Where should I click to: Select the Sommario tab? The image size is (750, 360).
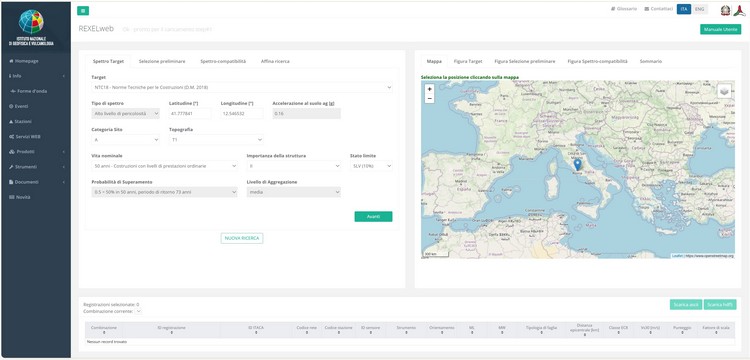pyautogui.click(x=651, y=62)
